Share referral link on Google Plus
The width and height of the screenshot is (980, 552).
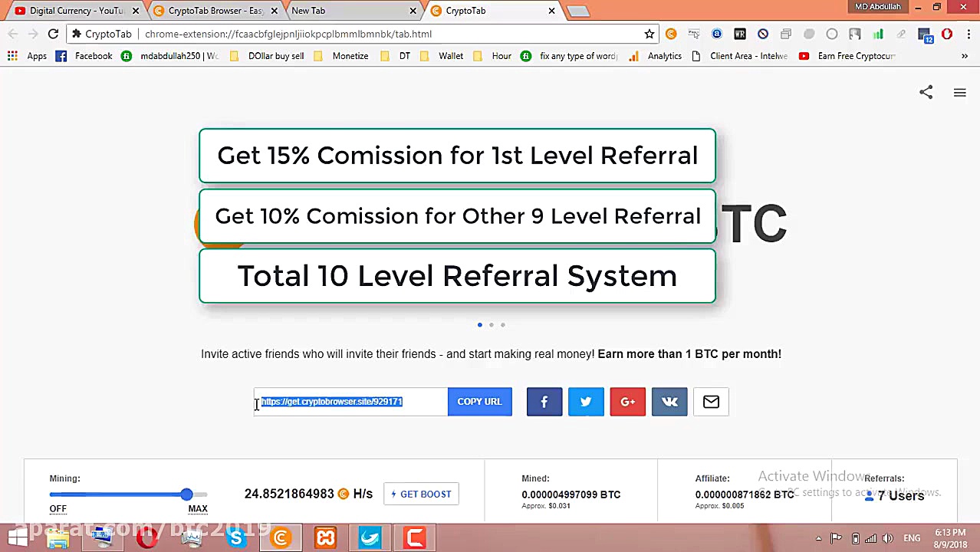coord(627,402)
